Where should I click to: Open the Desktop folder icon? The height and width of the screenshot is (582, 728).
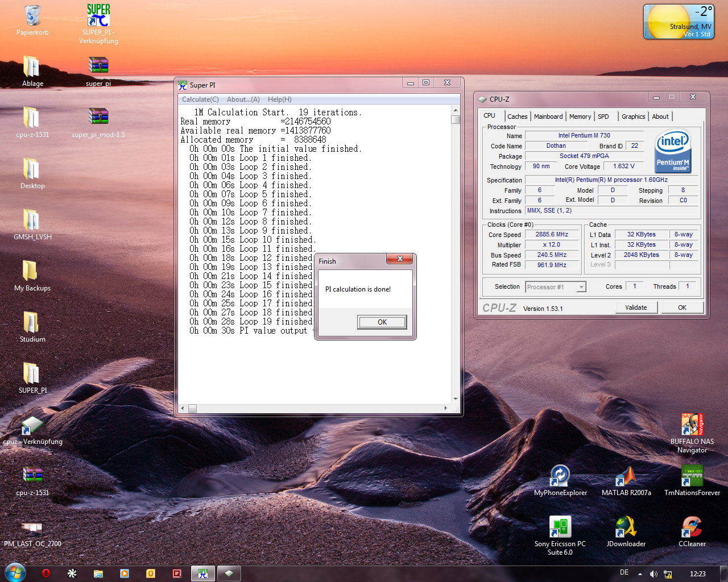tap(32, 169)
